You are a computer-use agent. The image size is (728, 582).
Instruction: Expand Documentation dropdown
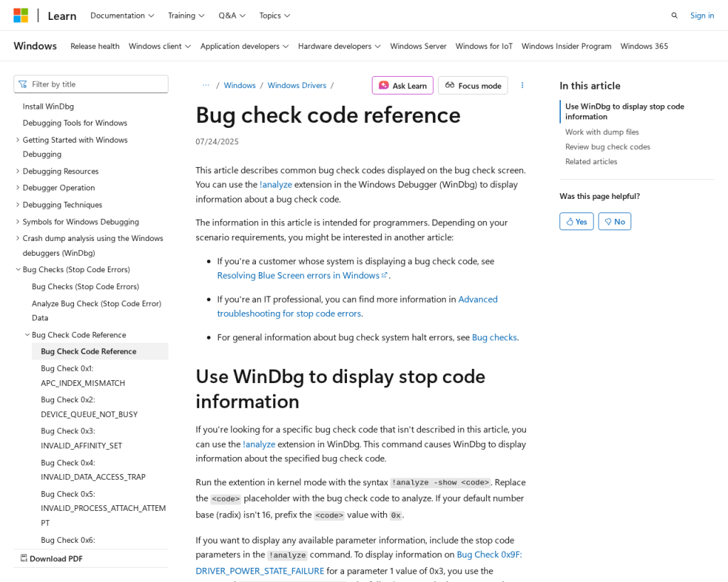point(122,16)
